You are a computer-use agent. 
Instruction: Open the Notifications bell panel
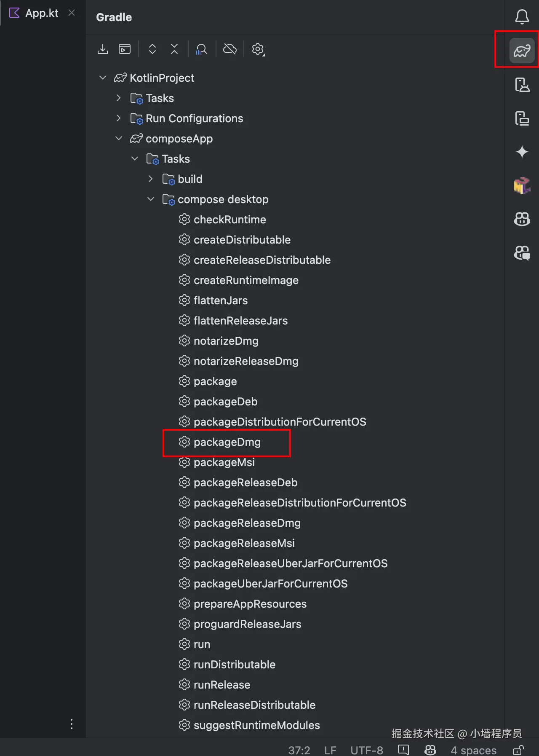point(522,17)
